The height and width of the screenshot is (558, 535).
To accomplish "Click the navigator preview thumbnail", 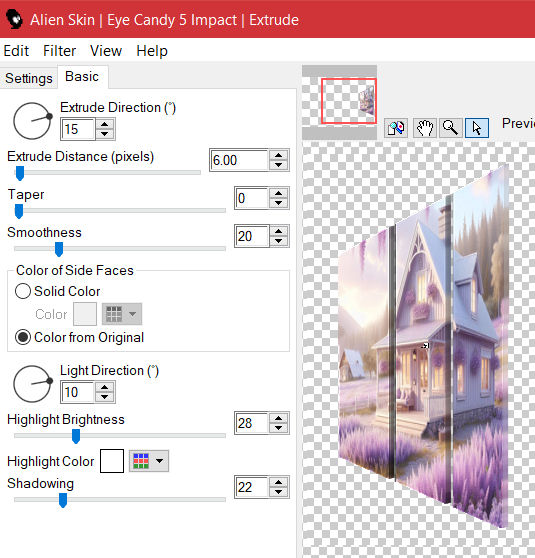I will click(348, 101).
